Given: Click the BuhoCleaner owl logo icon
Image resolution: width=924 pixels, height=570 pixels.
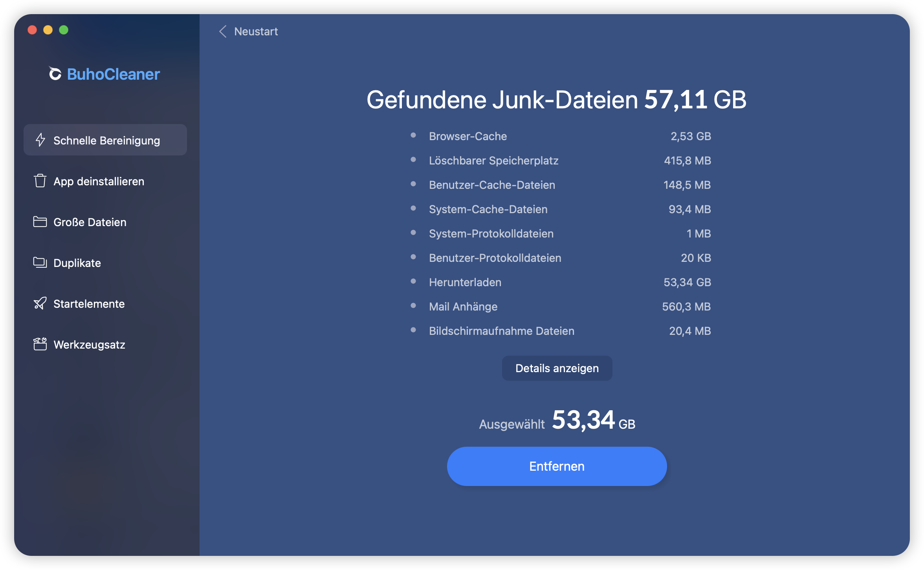Looking at the screenshot, I should tap(55, 73).
